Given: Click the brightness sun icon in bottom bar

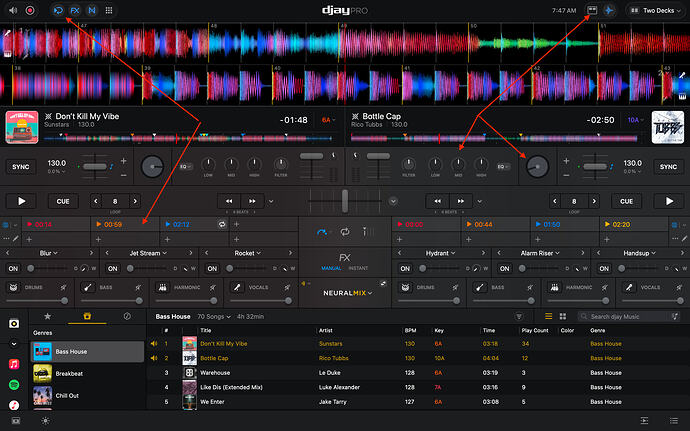Looking at the screenshot, I should (x=45, y=421).
